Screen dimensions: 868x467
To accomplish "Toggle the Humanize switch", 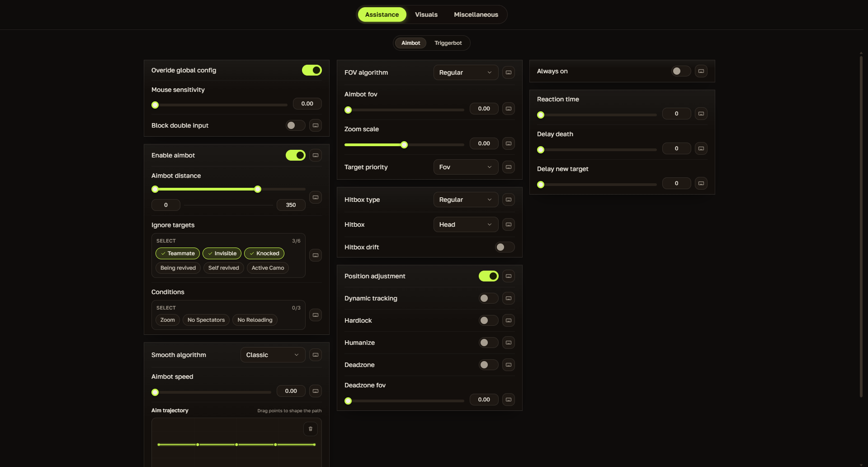I will [489, 343].
